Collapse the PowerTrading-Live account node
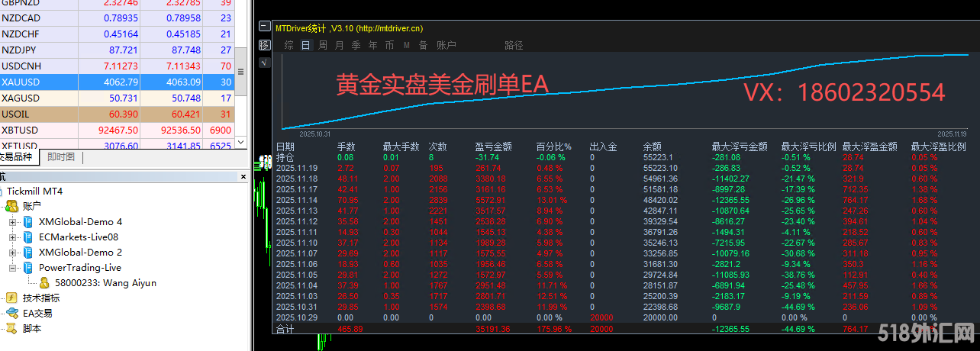 [x=12, y=268]
